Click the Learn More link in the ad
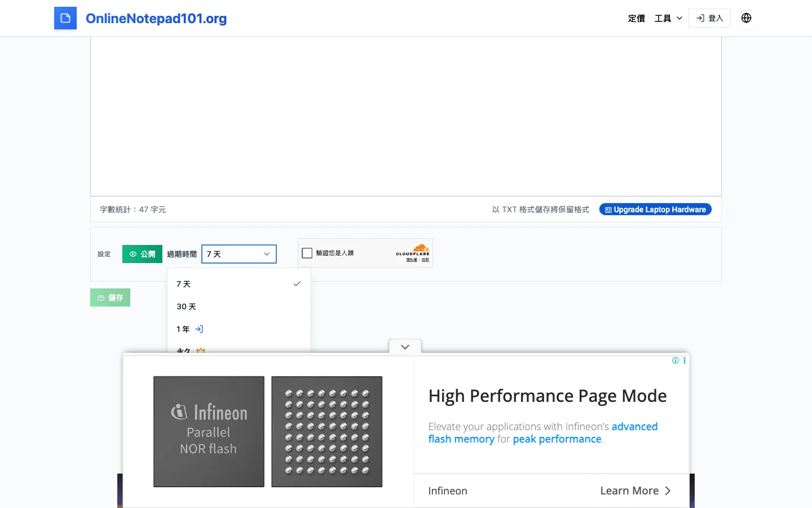Image resolution: width=812 pixels, height=508 pixels. pos(636,491)
